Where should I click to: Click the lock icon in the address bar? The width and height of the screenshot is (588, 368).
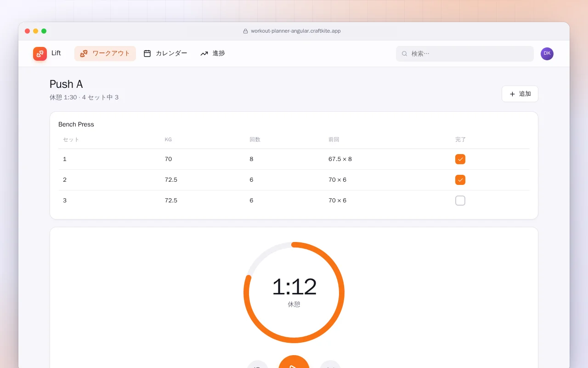245,31
